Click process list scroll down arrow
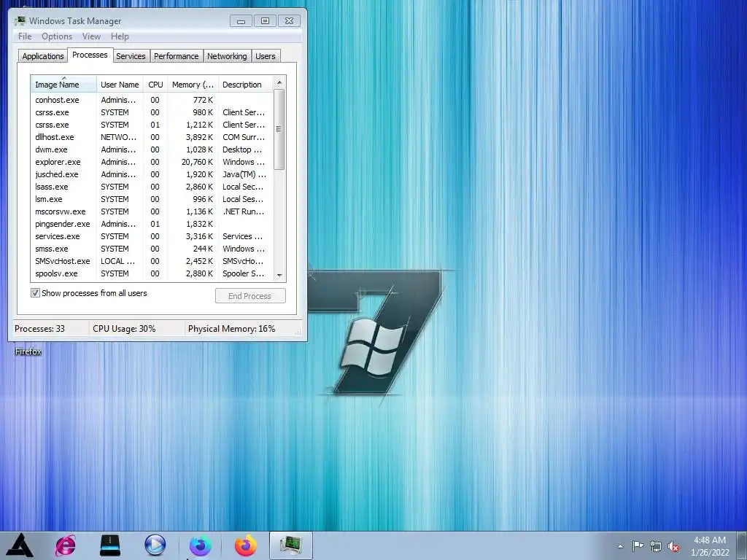Image resolution: width=747 pixels, height=560 pixels. point(279,275)
